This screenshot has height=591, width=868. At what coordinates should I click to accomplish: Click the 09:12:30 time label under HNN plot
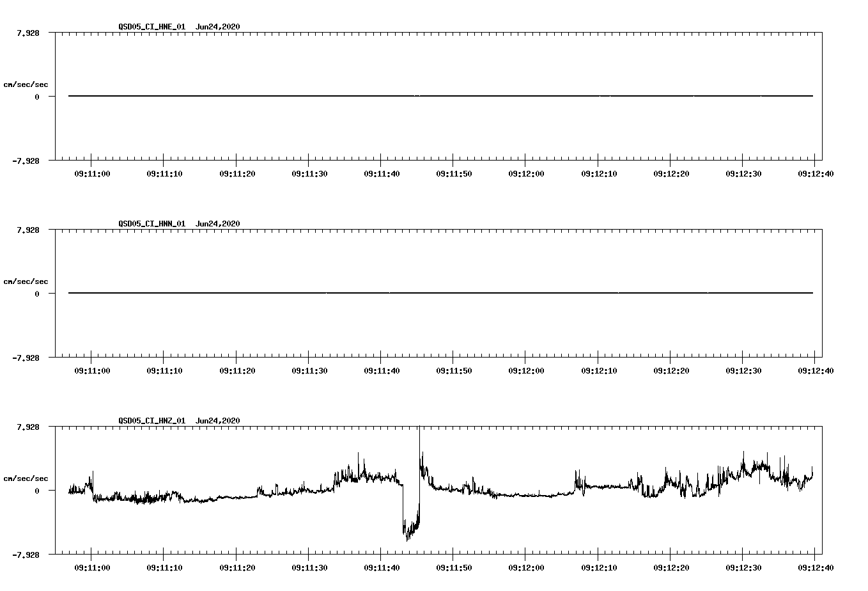pos(743,370)
